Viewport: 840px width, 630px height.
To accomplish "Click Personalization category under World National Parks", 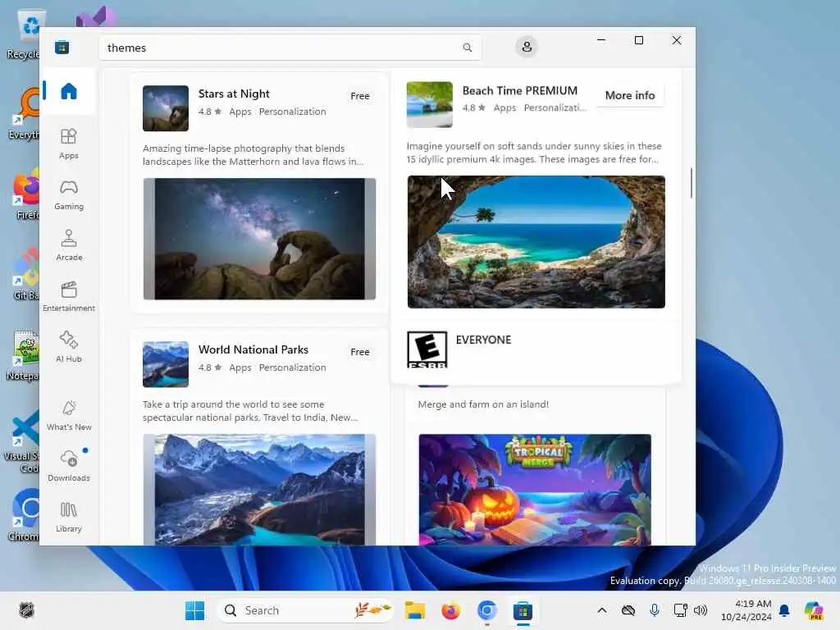I will click(293, 367).
